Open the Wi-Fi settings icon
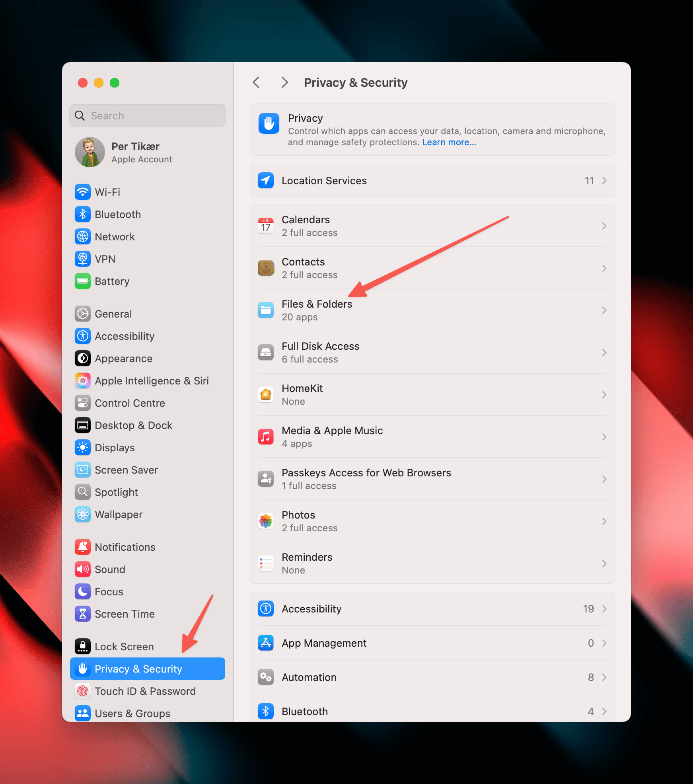 (x=82, y=192)
